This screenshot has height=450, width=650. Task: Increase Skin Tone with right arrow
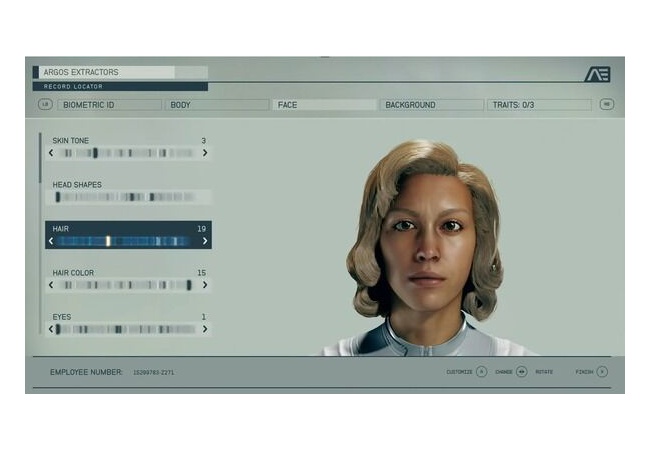205,153
